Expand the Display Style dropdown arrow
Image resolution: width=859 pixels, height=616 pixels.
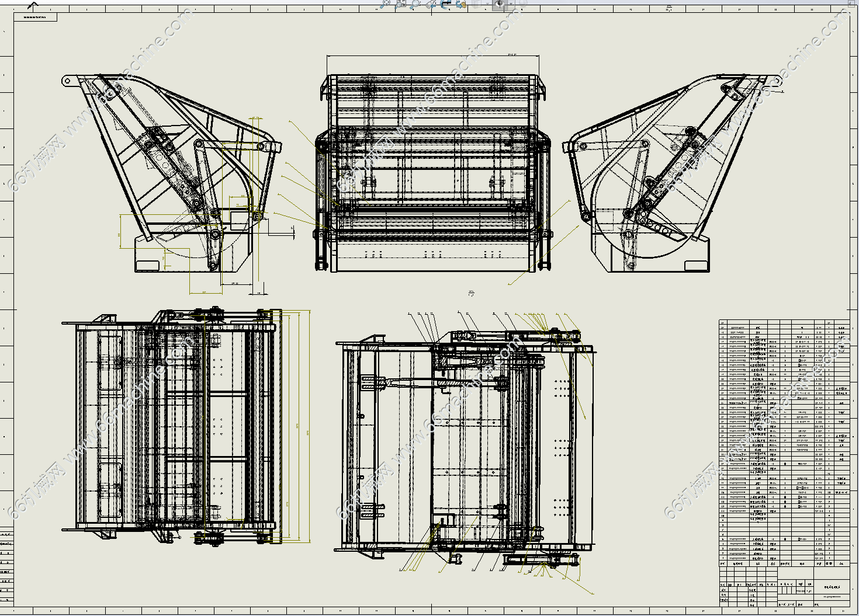pyautogui.click(x=487, y=4)
